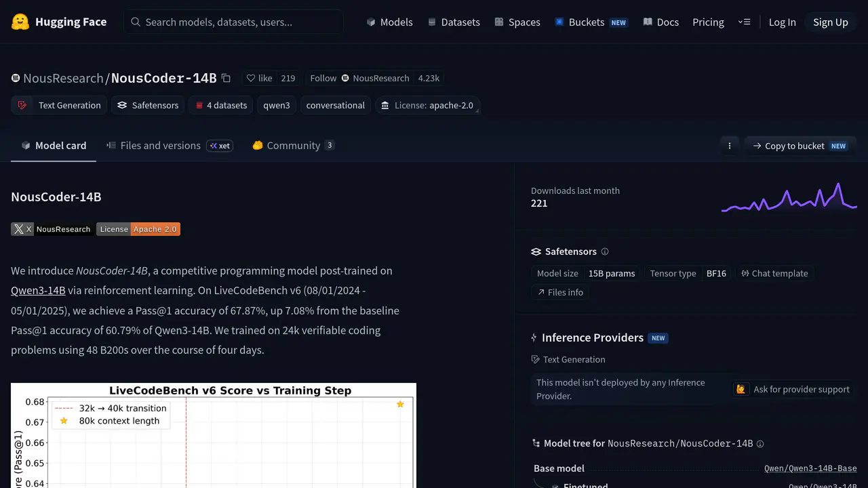
Task: Open Docs from the top navigation
Action: (x=661, y=22)
